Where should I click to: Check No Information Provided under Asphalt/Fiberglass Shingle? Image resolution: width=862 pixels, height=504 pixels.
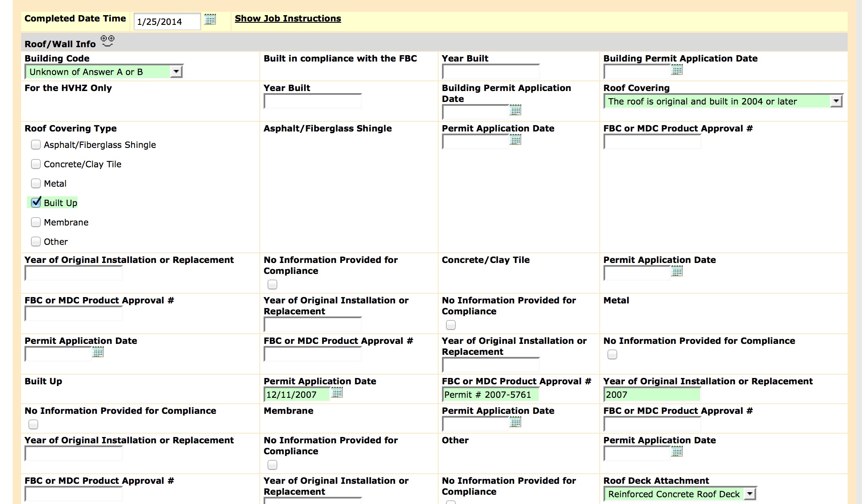click(x=272, y=285)
